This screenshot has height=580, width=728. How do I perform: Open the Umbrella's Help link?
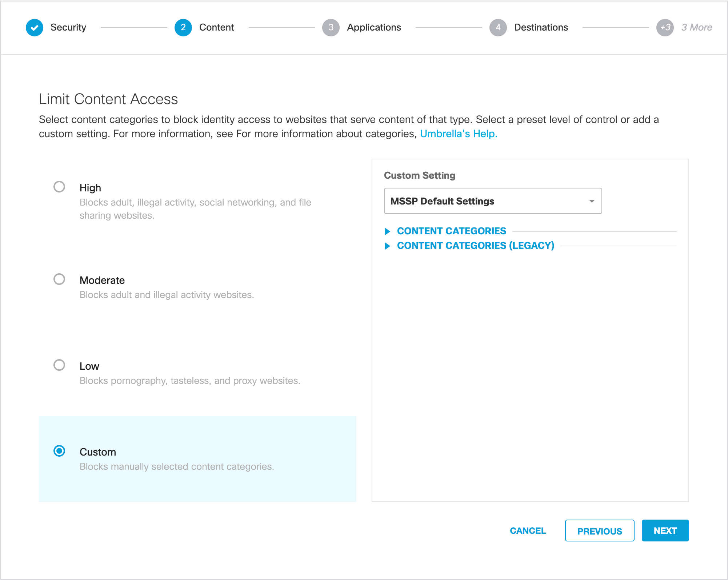coord(459,134)
